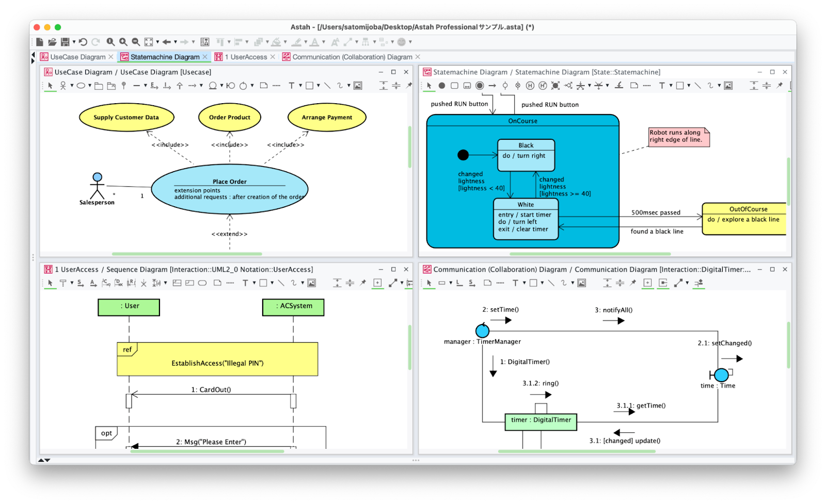
Task: Select the Generalization arrow tool in UseCase toolbar
Action: click(180, 86)
